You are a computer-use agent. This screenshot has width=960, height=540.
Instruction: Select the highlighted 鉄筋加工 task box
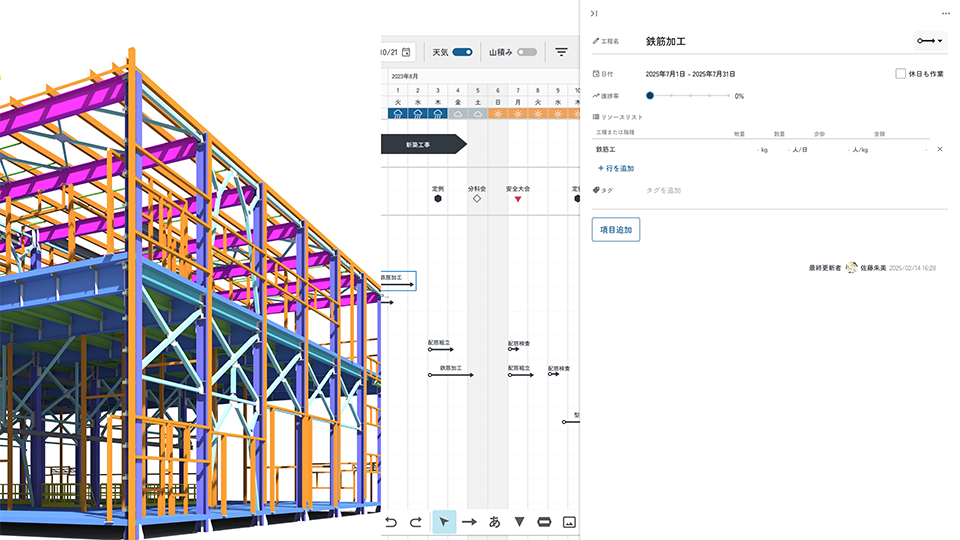pyautogui.click(x=398, y=281)
